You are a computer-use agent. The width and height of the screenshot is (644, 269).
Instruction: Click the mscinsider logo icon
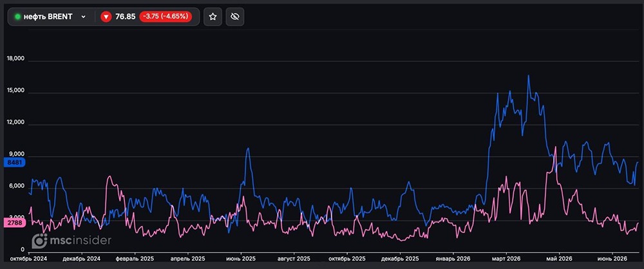39,241
